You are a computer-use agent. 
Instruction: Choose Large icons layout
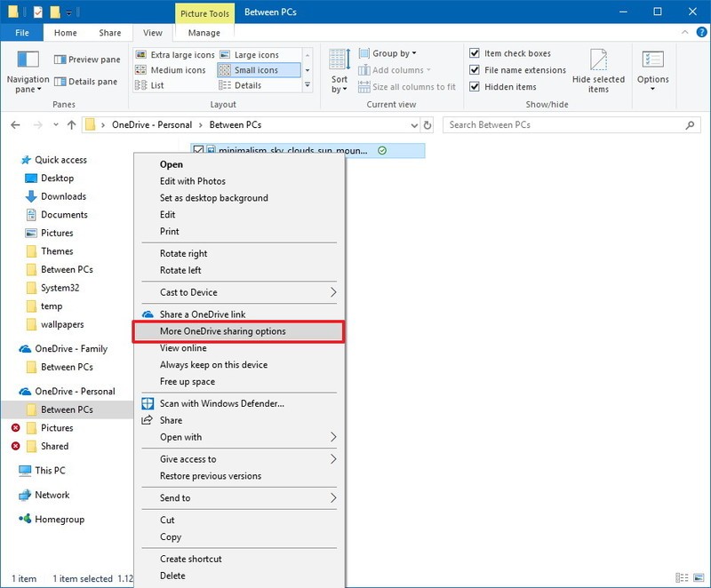250,55
